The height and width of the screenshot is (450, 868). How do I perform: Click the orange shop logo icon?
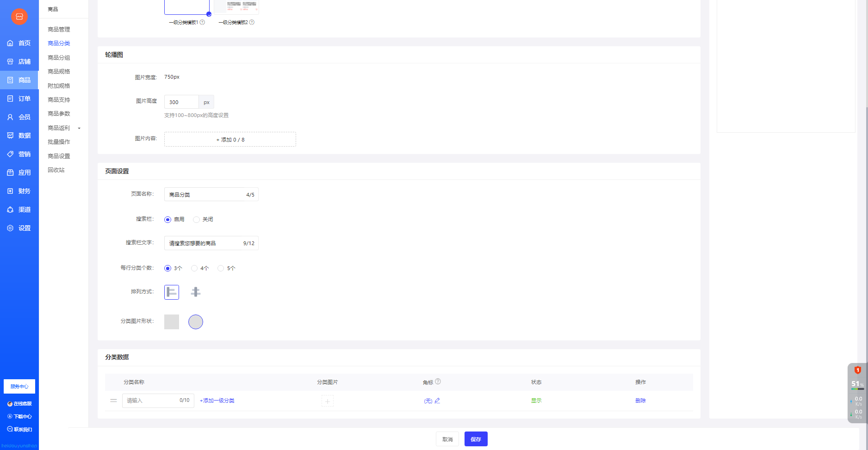[19, 17]
